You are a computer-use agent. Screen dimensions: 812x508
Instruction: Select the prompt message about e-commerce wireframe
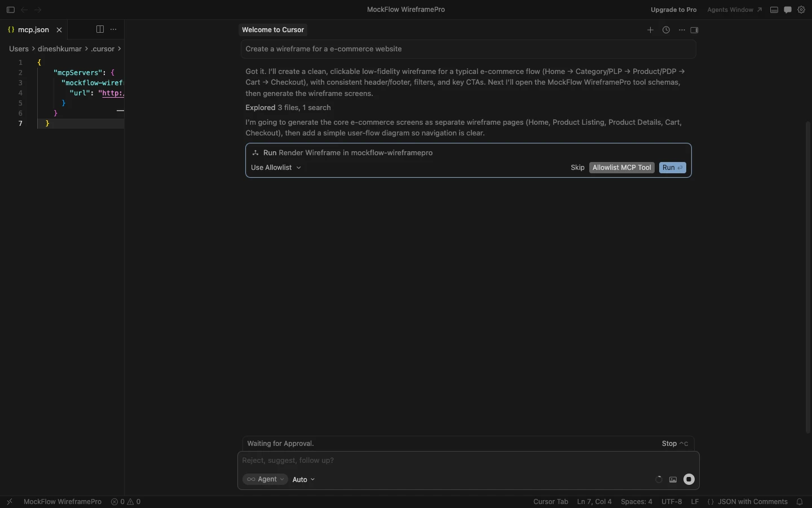pyautogui.click(x=468, y=49)
